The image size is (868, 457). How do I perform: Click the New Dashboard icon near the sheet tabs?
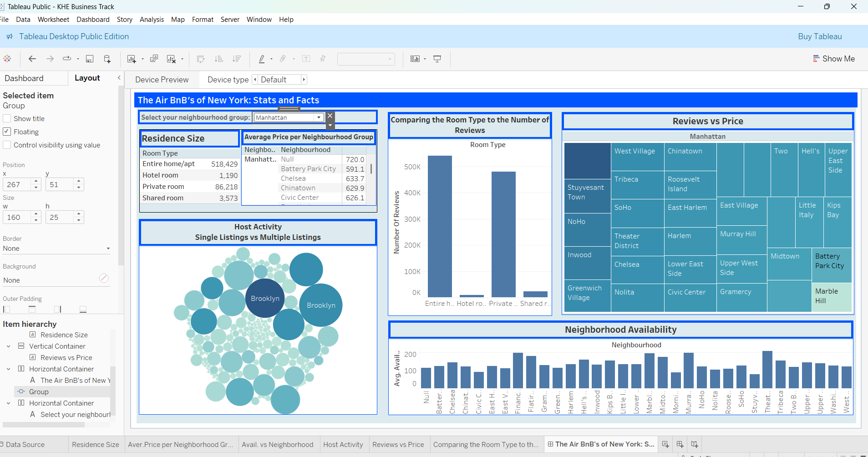(679, 444)
